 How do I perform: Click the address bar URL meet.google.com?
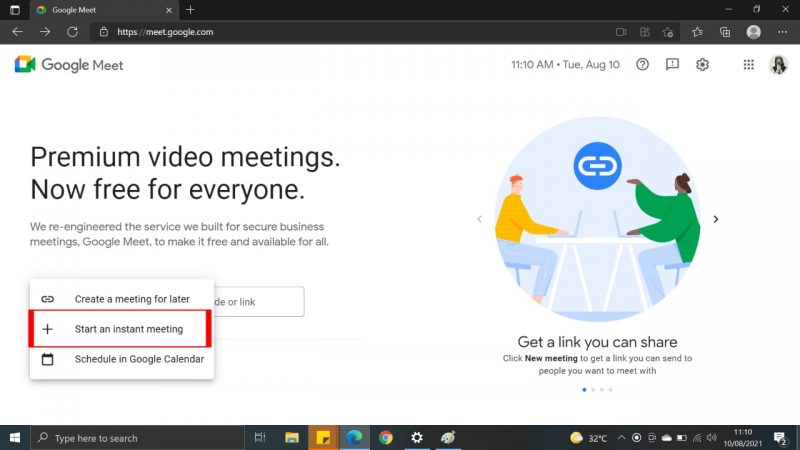click(165, 32)
